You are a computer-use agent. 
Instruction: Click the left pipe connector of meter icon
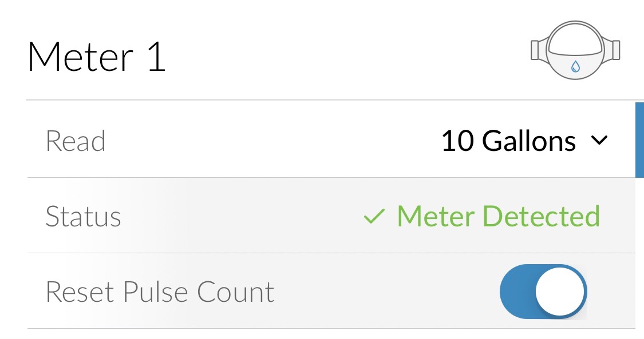[538, 50]
